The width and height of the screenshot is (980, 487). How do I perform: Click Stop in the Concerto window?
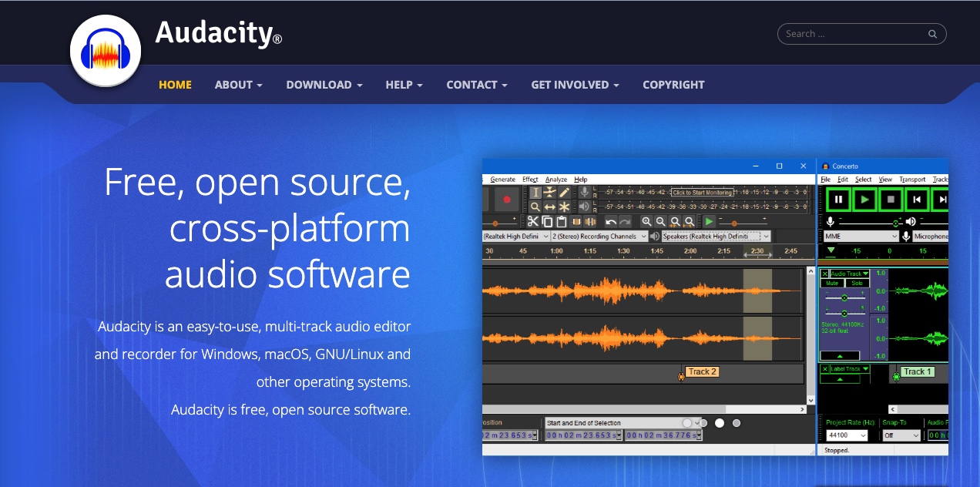coord(891,199)
